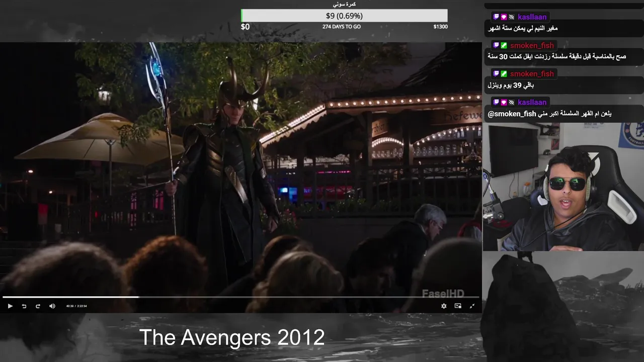
Task: Click heart badge beside bottom kasllaan
Action: click(x=504, y=103)
